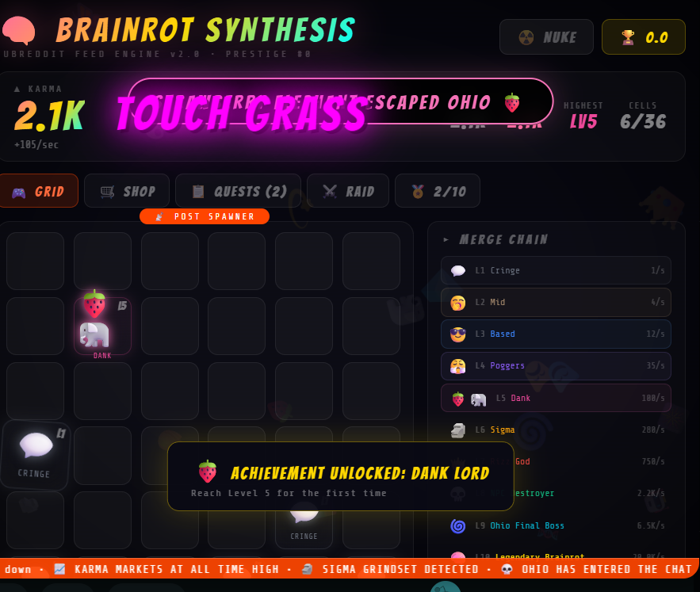Collapse the Merge Chain panel triangle
The image size is (700, 592).
point(446,240)
